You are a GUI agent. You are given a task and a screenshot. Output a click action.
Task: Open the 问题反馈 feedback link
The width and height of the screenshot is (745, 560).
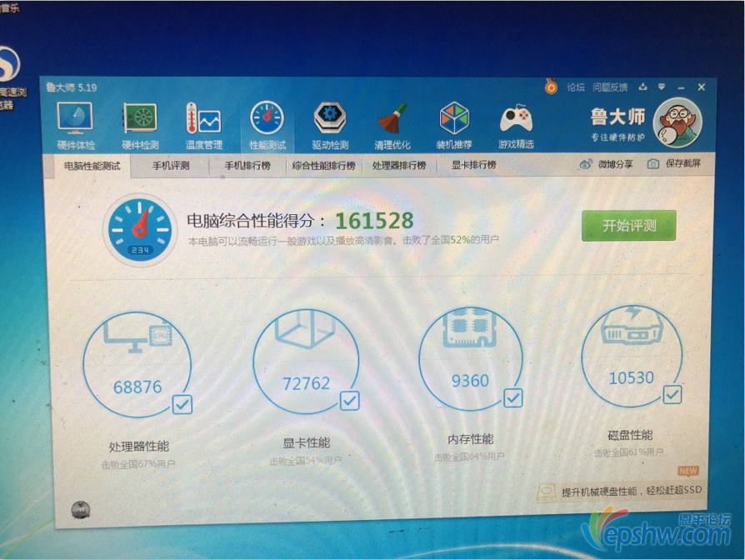tap(610, 87)
